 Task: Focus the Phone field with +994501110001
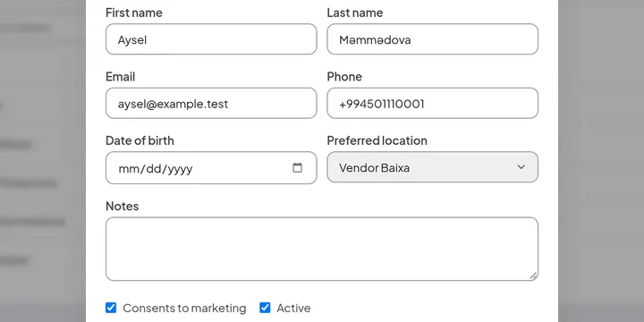tap(433, 103)
